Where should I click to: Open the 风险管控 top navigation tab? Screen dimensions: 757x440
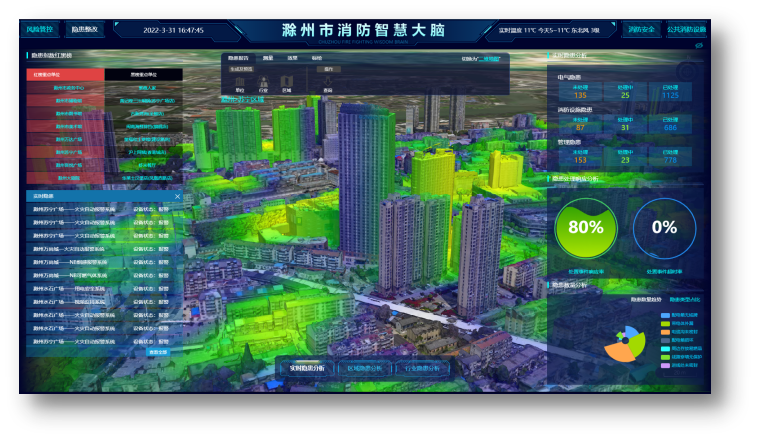click(x=41, y=30)
